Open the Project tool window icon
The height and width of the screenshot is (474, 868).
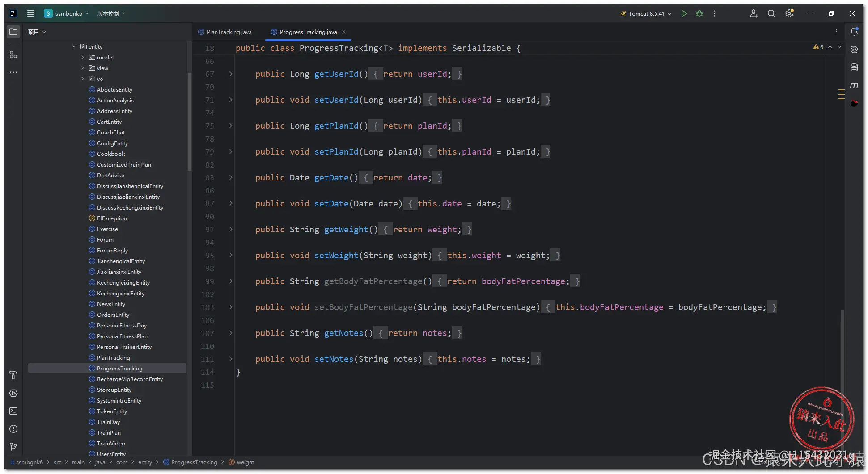(13, 32)
